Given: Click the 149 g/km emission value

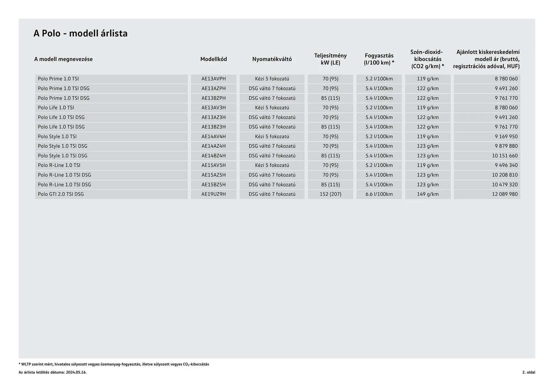Looking at the screenshot, I should click(428, 194).
